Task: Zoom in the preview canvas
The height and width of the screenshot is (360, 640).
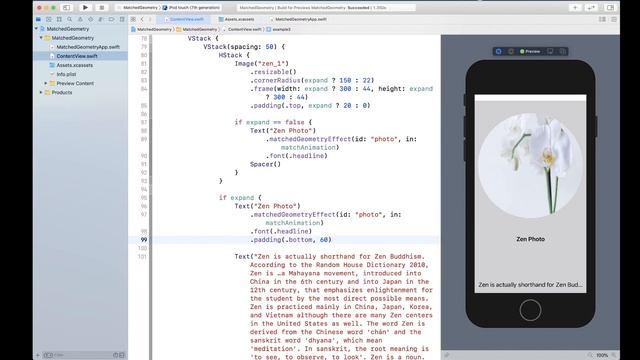Action: click(x=613, y=355)
